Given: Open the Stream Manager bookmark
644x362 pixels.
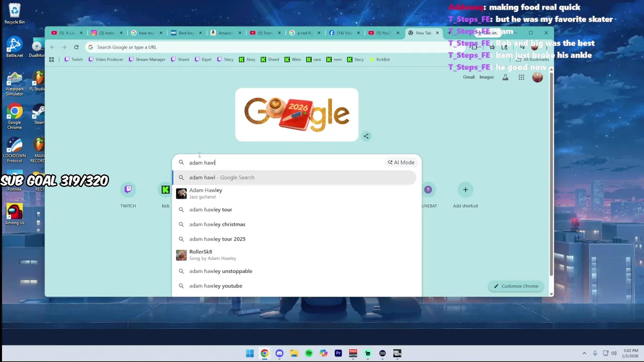Looking at the screenshot, I should [147, 59].
